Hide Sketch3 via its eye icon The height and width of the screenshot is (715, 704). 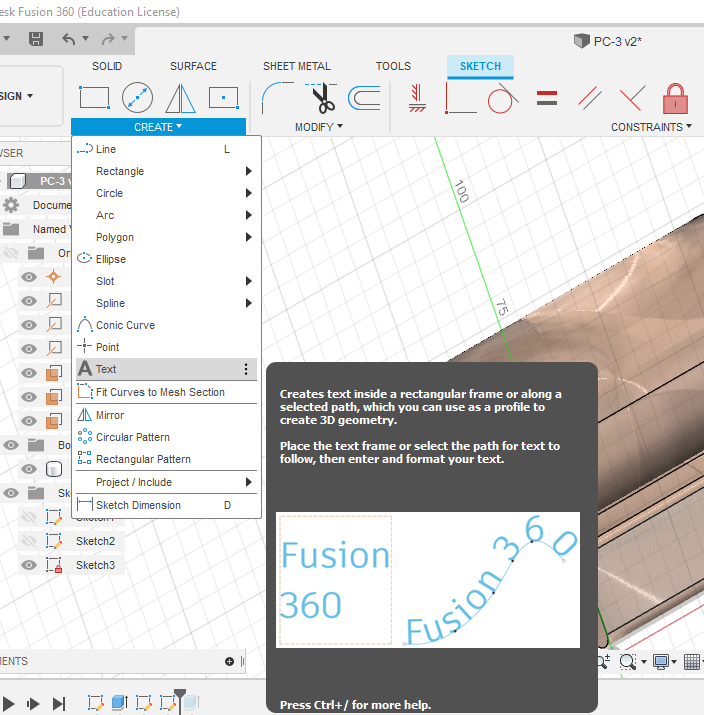tap(29, 565)
